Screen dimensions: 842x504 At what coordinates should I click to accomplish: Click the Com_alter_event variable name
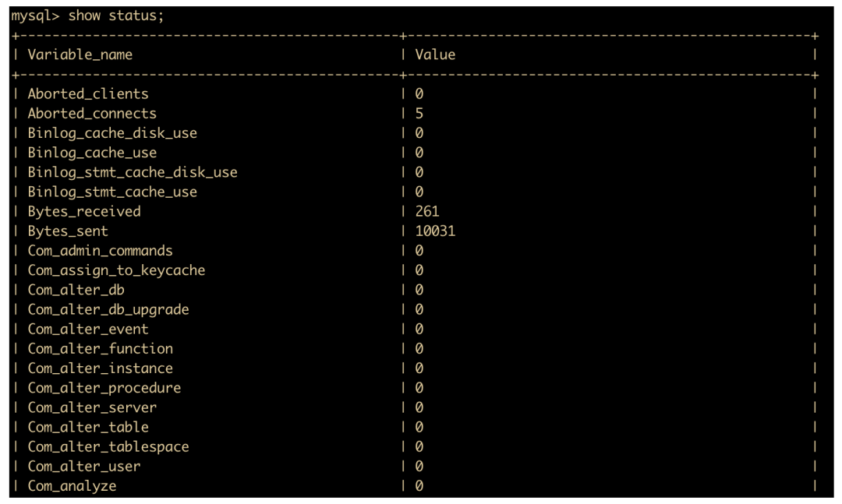click(88, 329)
